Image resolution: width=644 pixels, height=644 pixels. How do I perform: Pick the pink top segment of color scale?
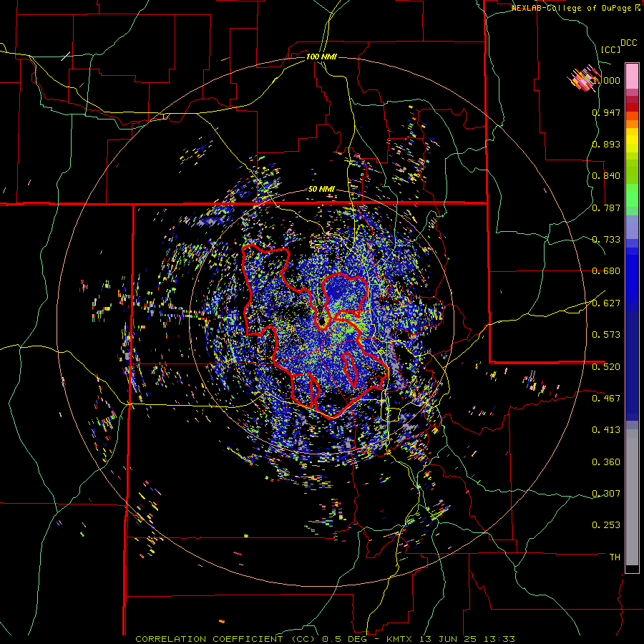point(632,77)
